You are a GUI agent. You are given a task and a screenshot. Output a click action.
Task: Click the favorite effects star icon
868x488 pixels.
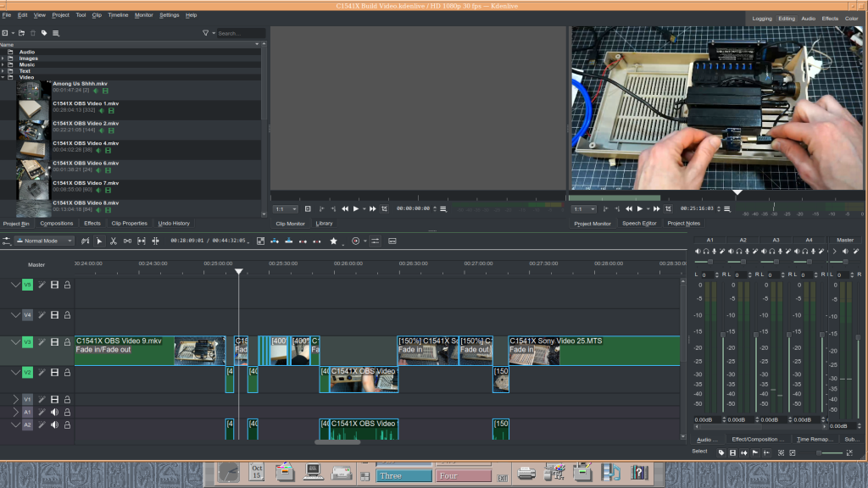coord(333,241)
